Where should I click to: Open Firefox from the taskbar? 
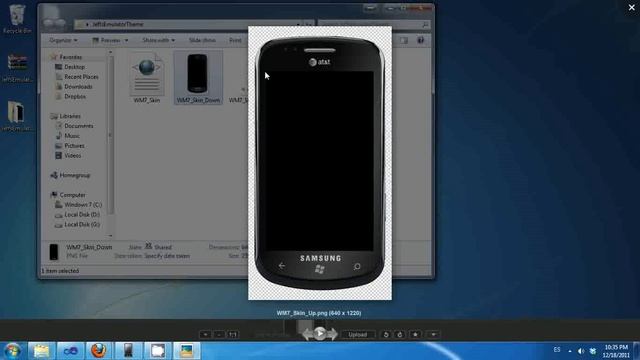(98, 351)
